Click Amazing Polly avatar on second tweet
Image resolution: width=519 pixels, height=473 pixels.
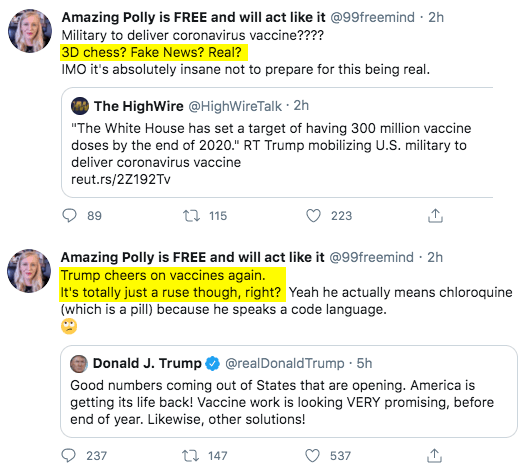click(29, 271)
